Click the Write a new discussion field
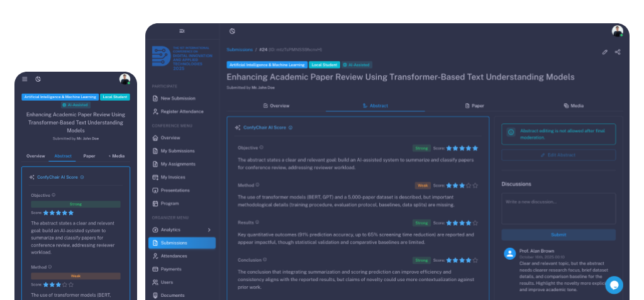Viewport: 644px width, 300px height. point(558,209)
